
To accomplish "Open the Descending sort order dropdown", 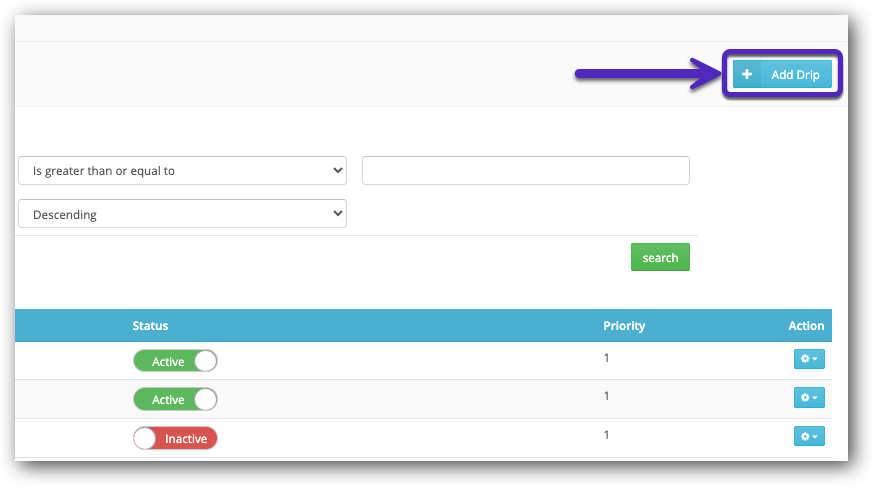I will [182, 214].
